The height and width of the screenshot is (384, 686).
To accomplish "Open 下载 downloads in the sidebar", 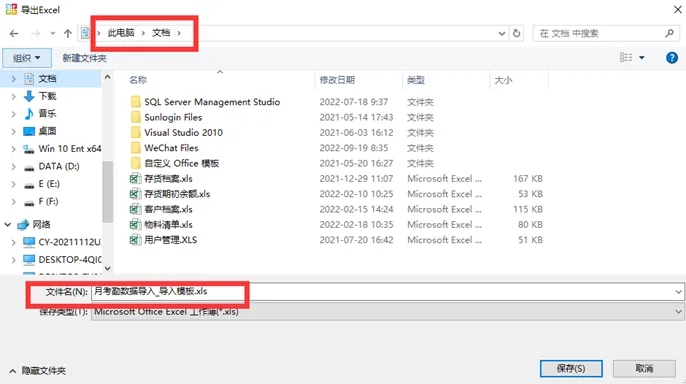I will tap(47, 96).
